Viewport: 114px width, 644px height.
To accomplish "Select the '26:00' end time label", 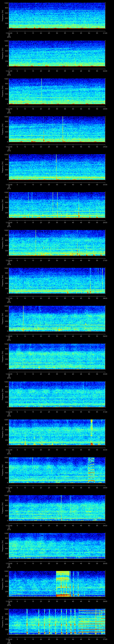I will click(105, 223).
